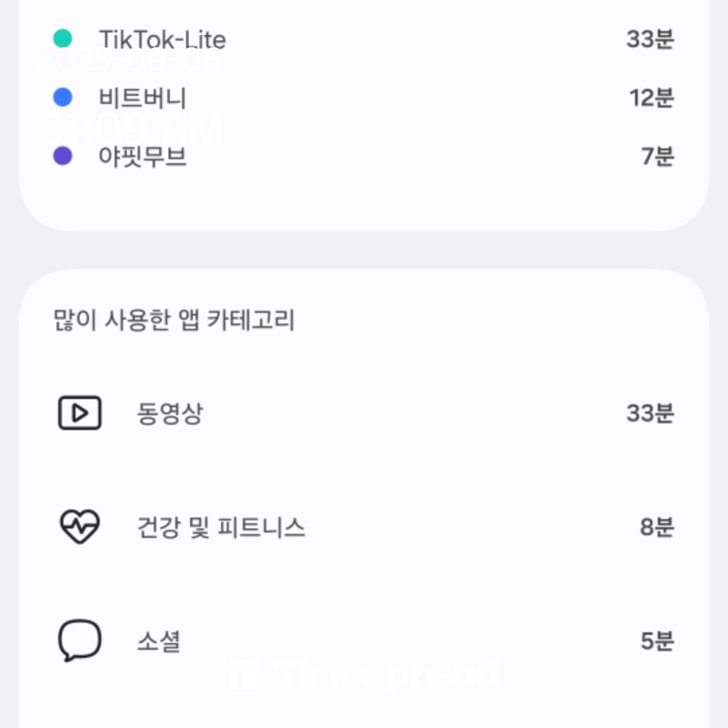
Task: Click the Timespread watermark logo
Action: point(364,674)
